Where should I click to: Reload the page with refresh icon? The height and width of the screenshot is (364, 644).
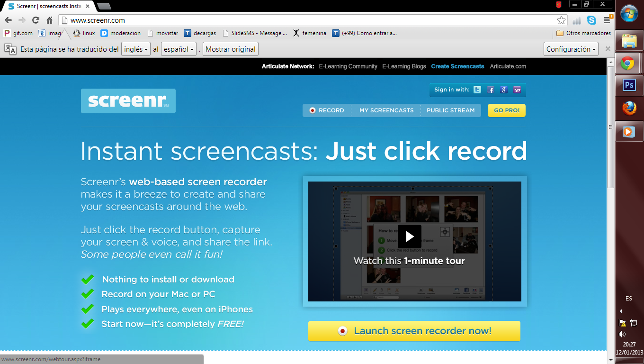click(36, 20)
